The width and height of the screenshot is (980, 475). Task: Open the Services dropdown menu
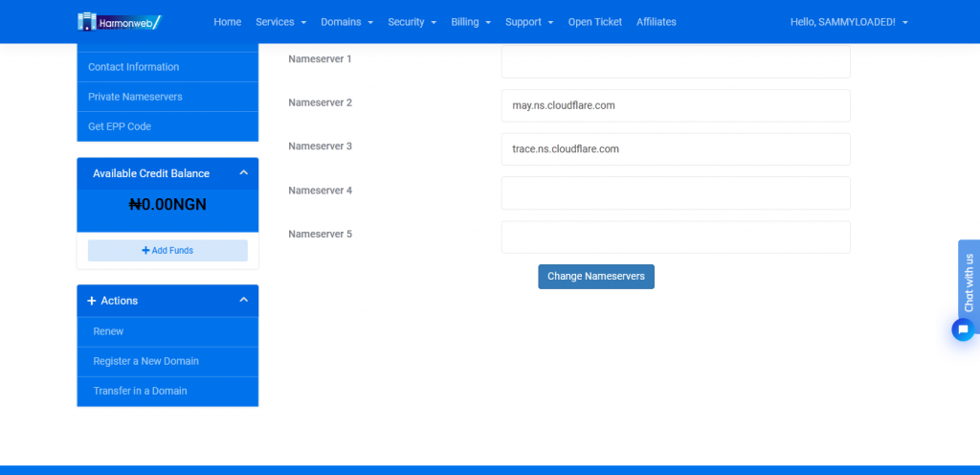pyautogui.click(x=280, y=22)
